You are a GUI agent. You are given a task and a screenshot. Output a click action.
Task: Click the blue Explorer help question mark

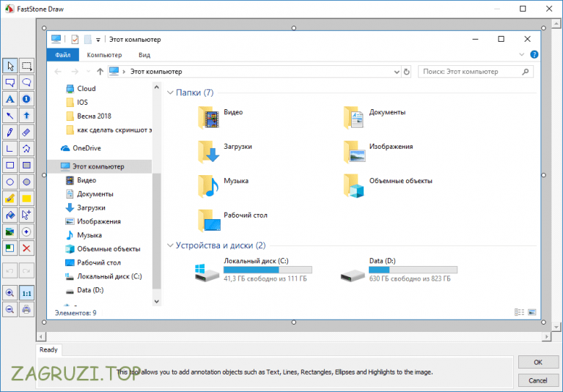[534, 54]
